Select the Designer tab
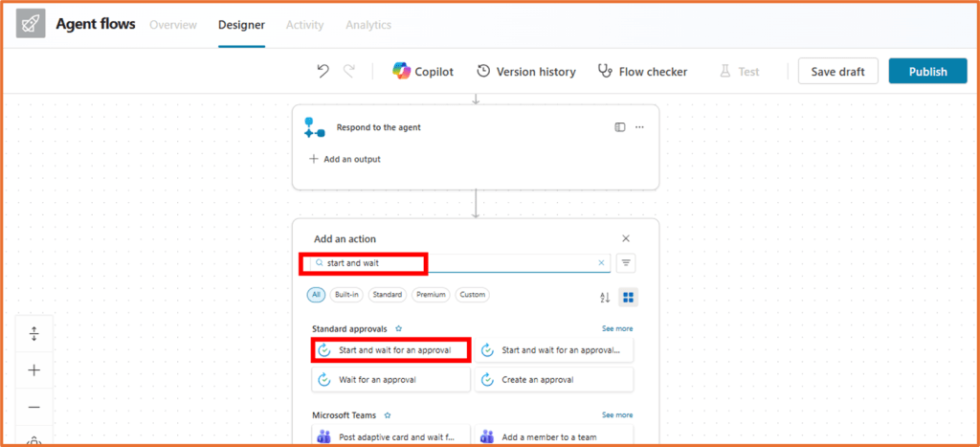Screen dimensions: 980x447 pos(241,25)
